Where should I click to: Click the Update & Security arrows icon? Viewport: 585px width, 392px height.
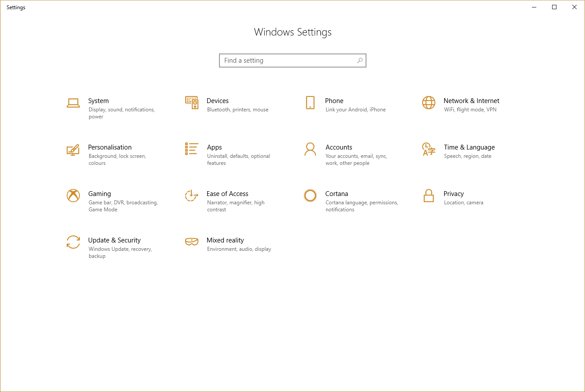(x=73, y=242)
